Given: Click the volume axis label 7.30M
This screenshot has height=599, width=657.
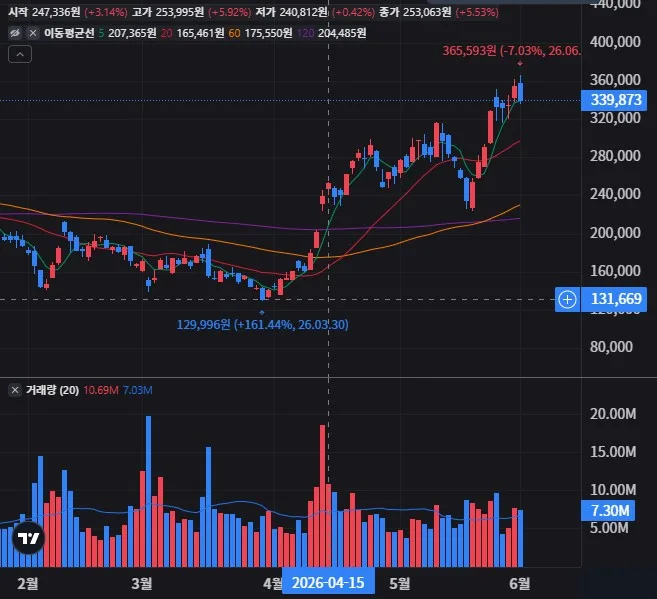Looking at the screenshot, I should 608,511.
